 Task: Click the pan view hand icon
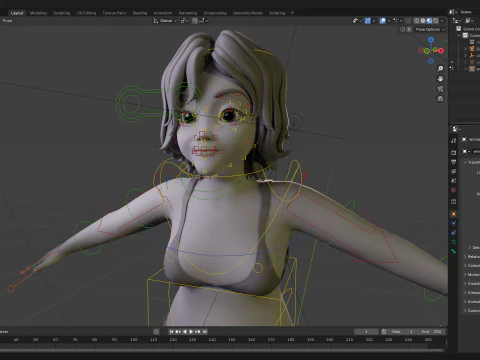(x=440, y=79)
